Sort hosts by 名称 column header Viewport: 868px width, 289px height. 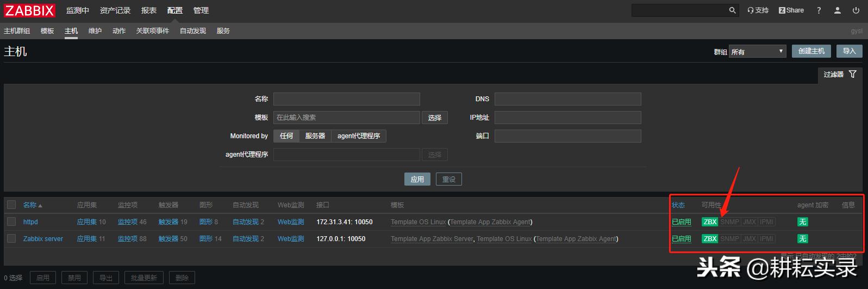(30, 205)
